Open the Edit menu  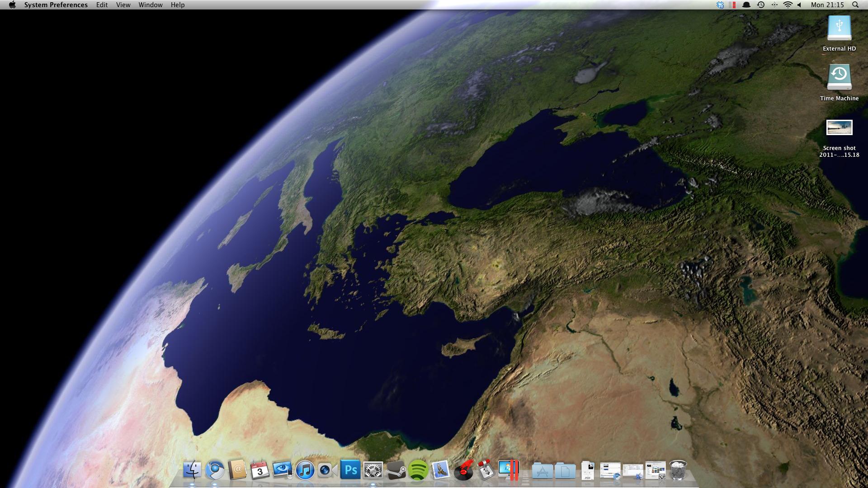(x=102, y=5)
